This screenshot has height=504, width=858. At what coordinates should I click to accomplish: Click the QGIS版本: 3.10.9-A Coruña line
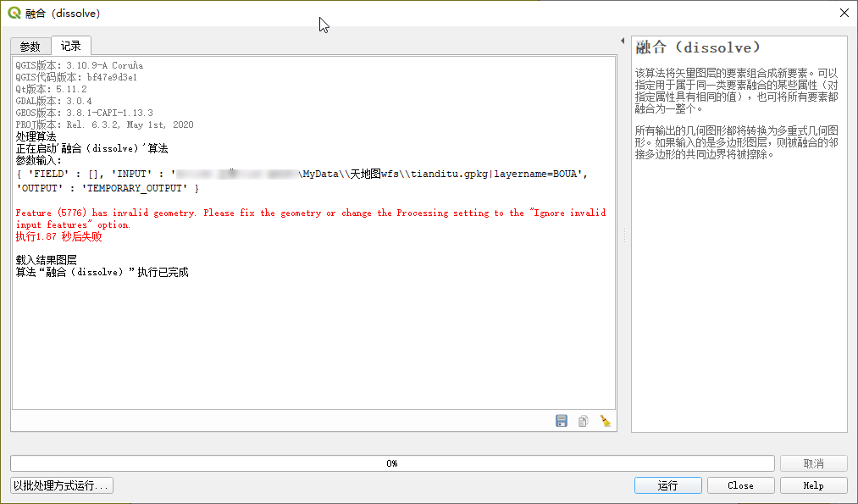[80, 65]
